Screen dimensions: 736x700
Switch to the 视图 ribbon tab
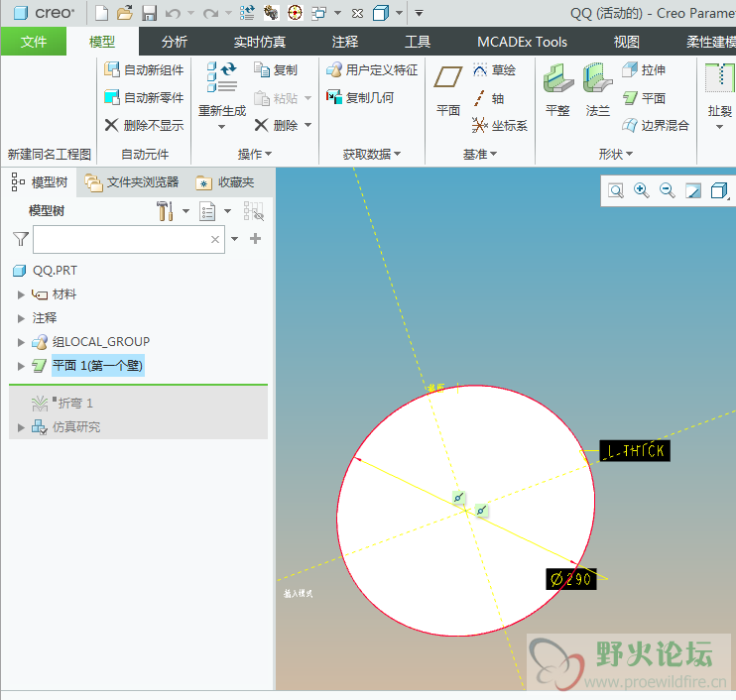click(627, 42)
